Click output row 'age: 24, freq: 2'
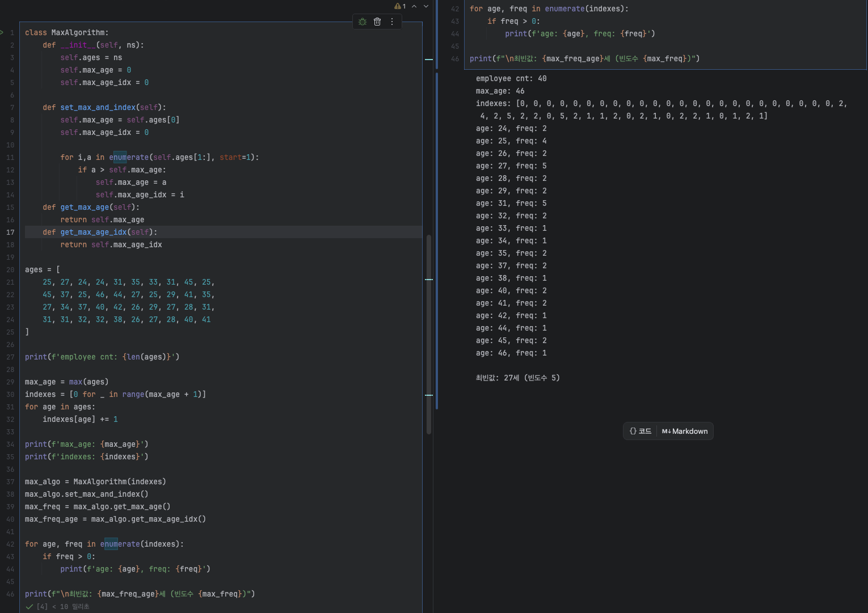 coord(511,128)
